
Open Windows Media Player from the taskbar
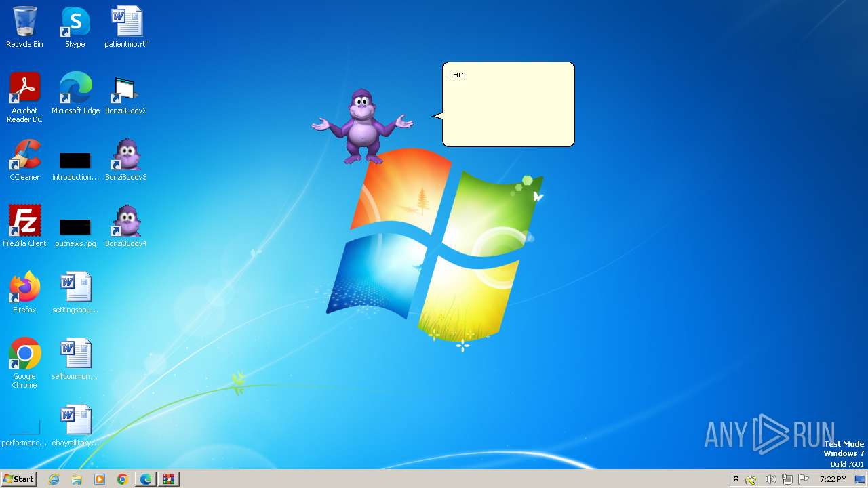point(100,479)
